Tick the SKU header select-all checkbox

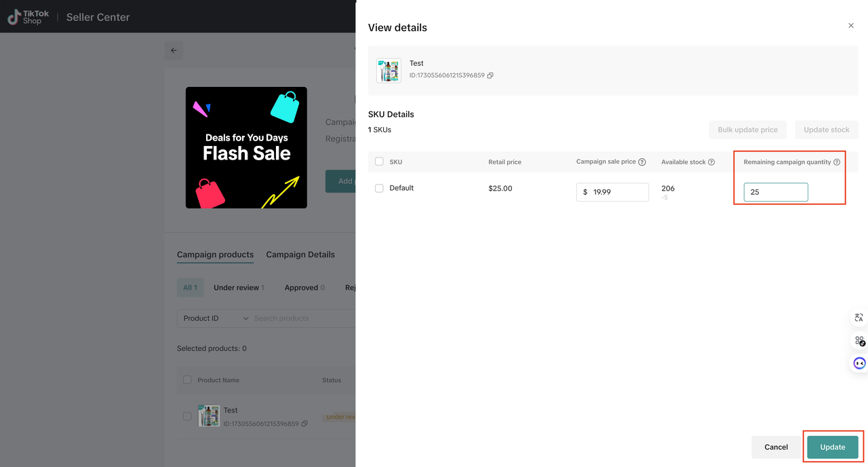[379, 162]
